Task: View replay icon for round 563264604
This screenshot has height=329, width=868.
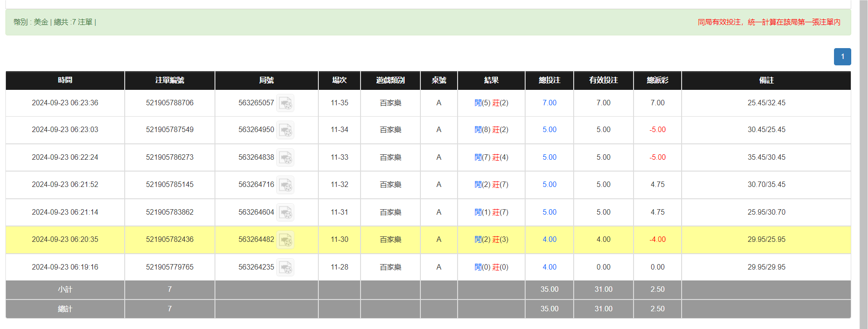Action: coord(285,212)
